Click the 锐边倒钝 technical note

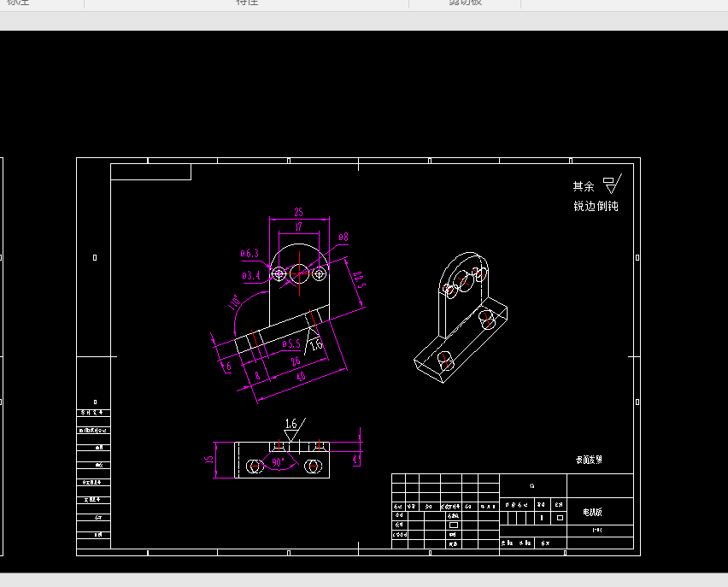[x=596, y=206]
